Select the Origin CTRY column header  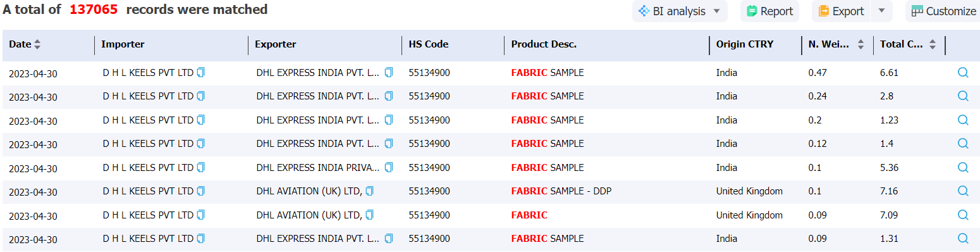click(x=745, y=44)
